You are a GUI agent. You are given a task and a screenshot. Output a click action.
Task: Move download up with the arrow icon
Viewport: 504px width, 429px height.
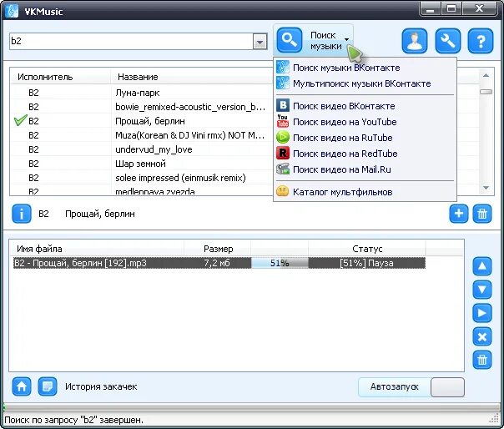point(481,266)
